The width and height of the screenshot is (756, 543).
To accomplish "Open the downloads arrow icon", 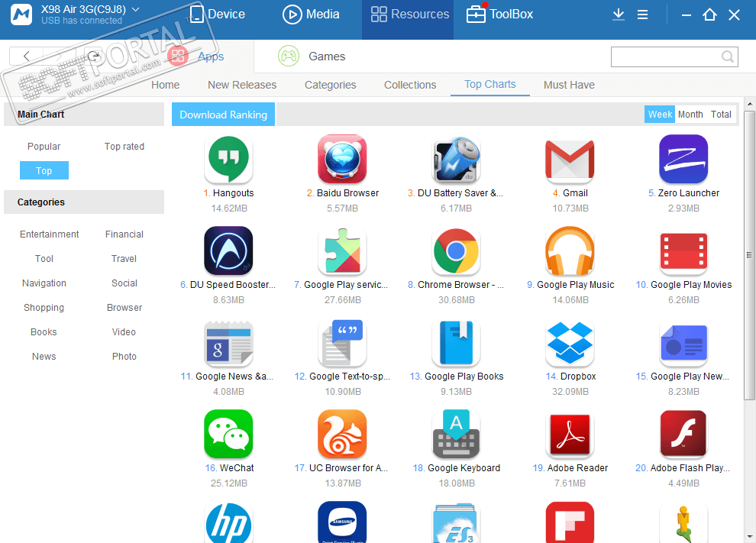I will point(618,15).
